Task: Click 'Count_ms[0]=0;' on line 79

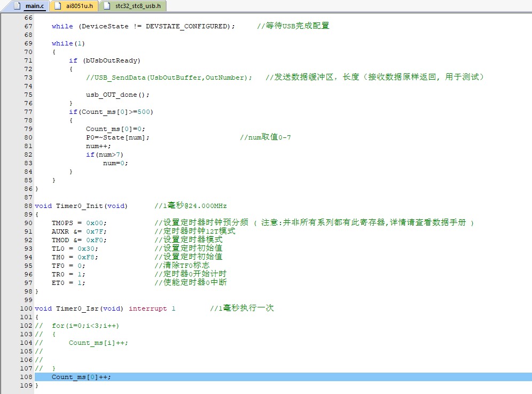Action: coord(115,129)
